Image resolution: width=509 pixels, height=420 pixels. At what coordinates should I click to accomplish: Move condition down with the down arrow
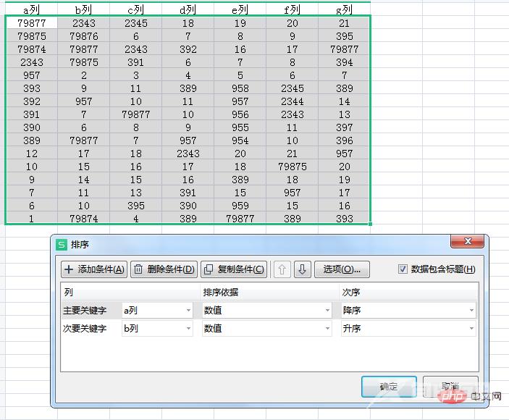303,269
